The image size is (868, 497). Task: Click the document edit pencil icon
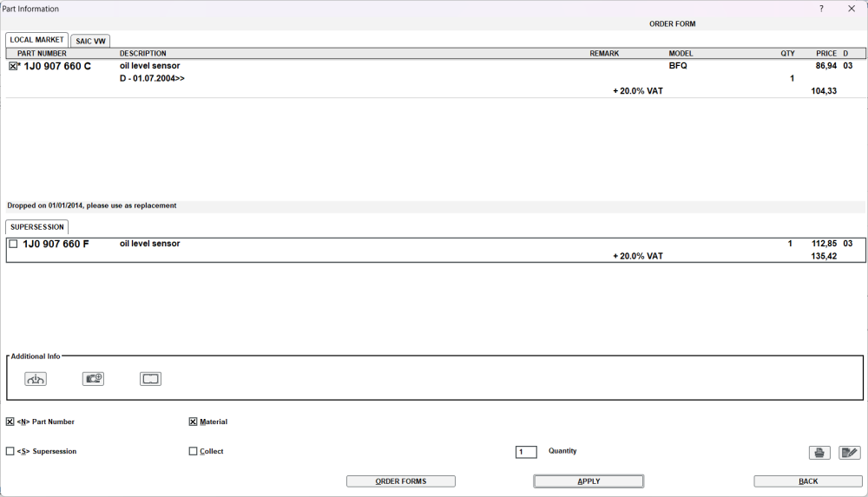click(x=849, y=453)
